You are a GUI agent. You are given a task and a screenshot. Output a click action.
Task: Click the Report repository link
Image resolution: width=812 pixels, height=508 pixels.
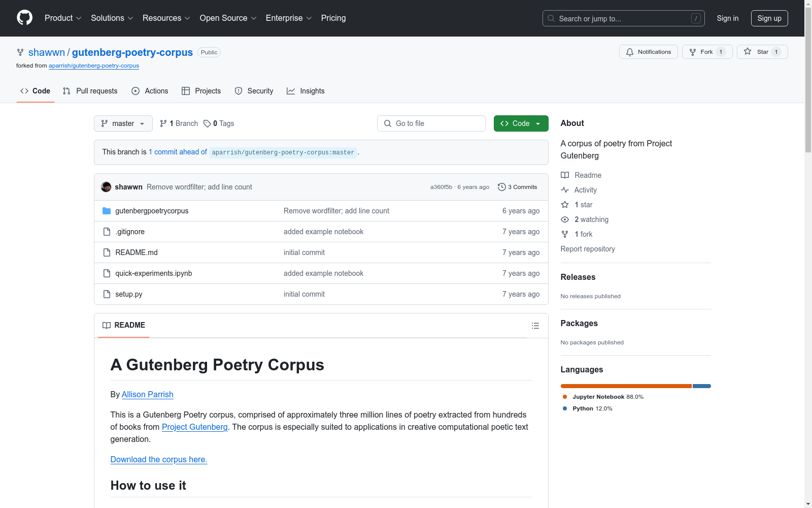point(588,249)
